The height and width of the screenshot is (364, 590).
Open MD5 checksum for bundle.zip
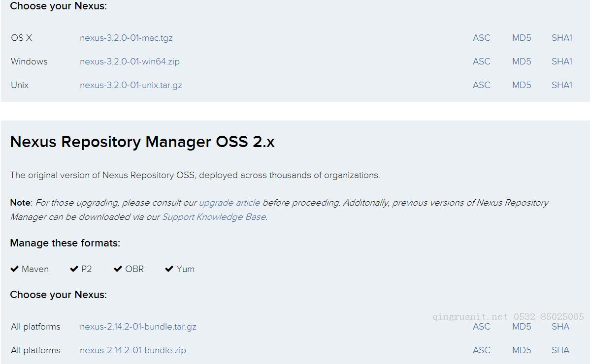(x=522, y=351)
